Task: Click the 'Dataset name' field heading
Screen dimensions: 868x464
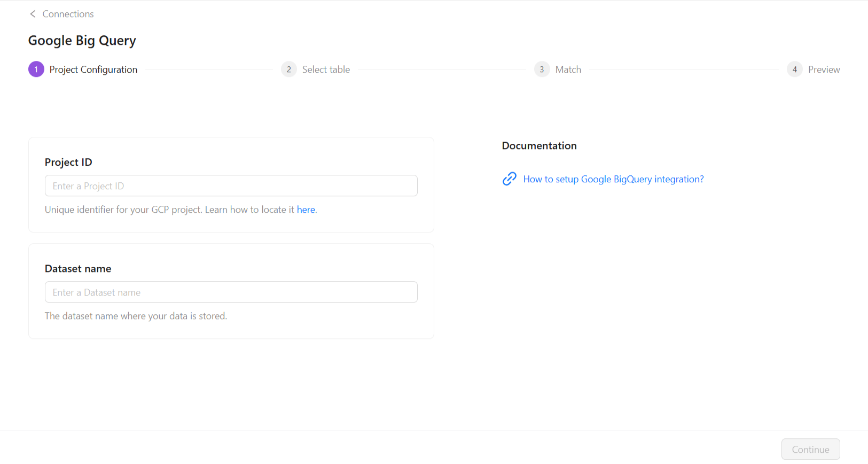Action: click(78, 268)
